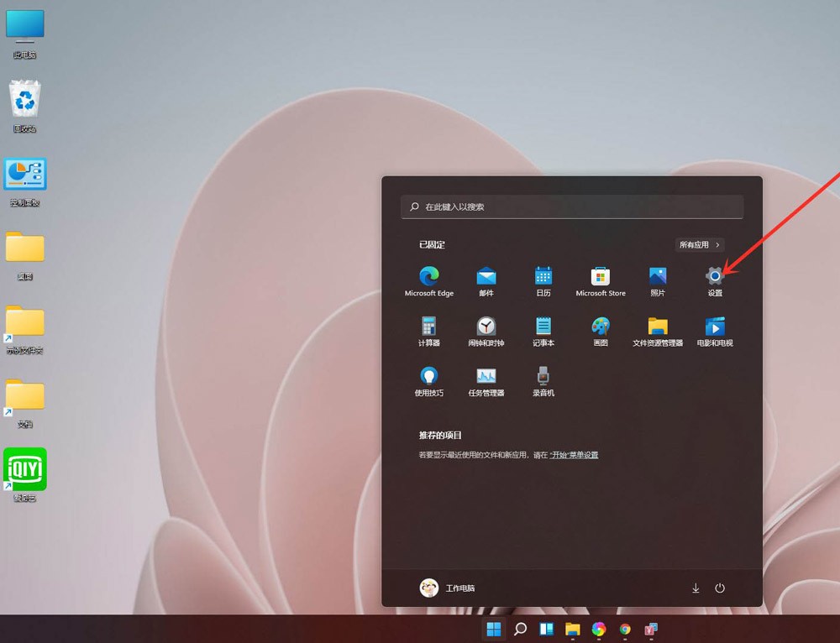Launch 电影和电视 Movies & TV

[713, 325]
